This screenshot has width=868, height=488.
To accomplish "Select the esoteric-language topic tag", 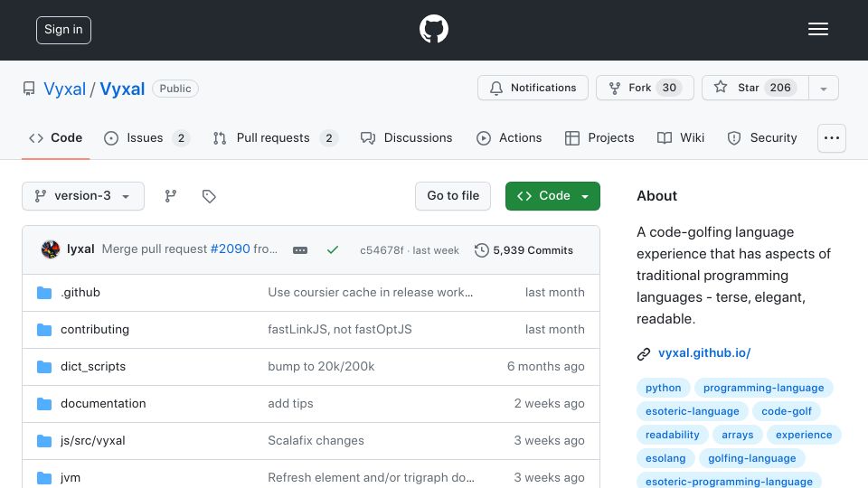I will click(x=692, y=411).
